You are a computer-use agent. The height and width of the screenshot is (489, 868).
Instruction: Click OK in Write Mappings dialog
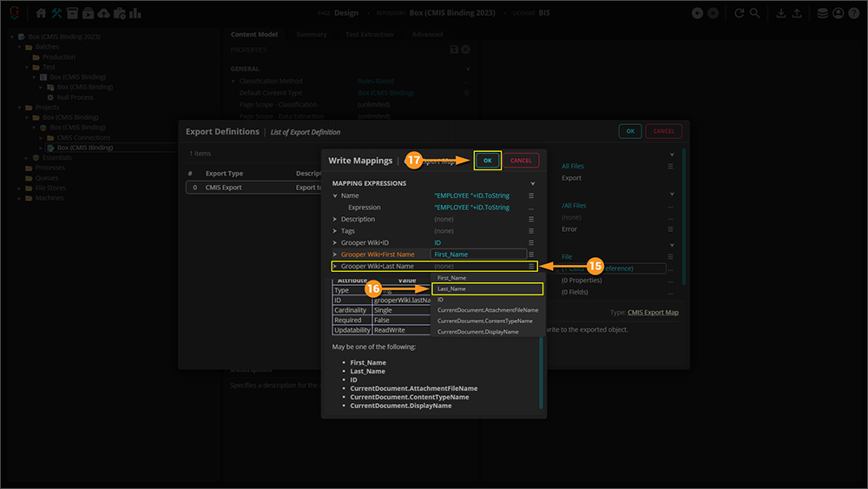pyautogui.click(x=487, y=161)
